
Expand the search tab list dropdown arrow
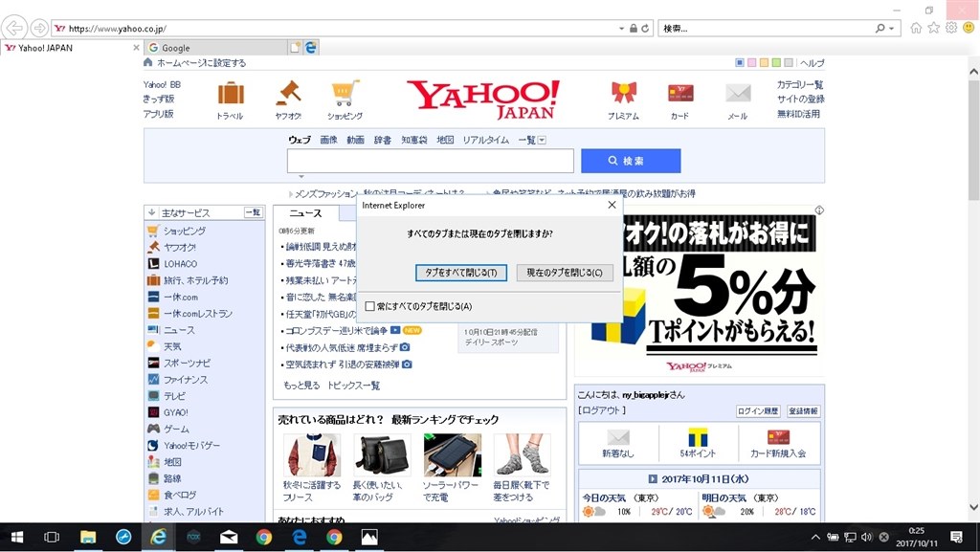tap(542, 141)
